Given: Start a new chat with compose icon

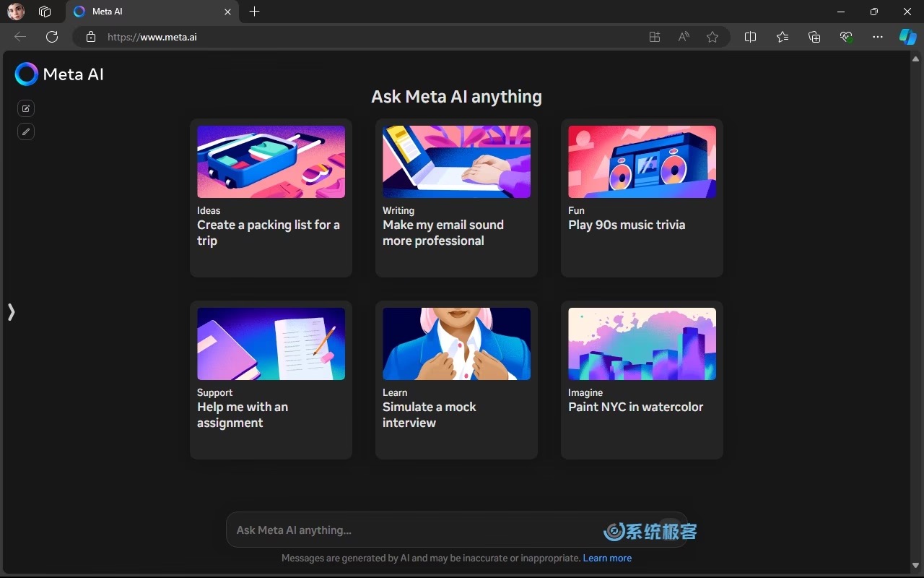Looking at the screenshot, I should tap(26, 108).
